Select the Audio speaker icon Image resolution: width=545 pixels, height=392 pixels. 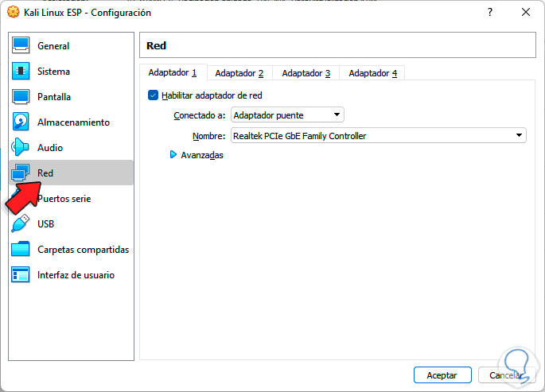coord(21,148)
